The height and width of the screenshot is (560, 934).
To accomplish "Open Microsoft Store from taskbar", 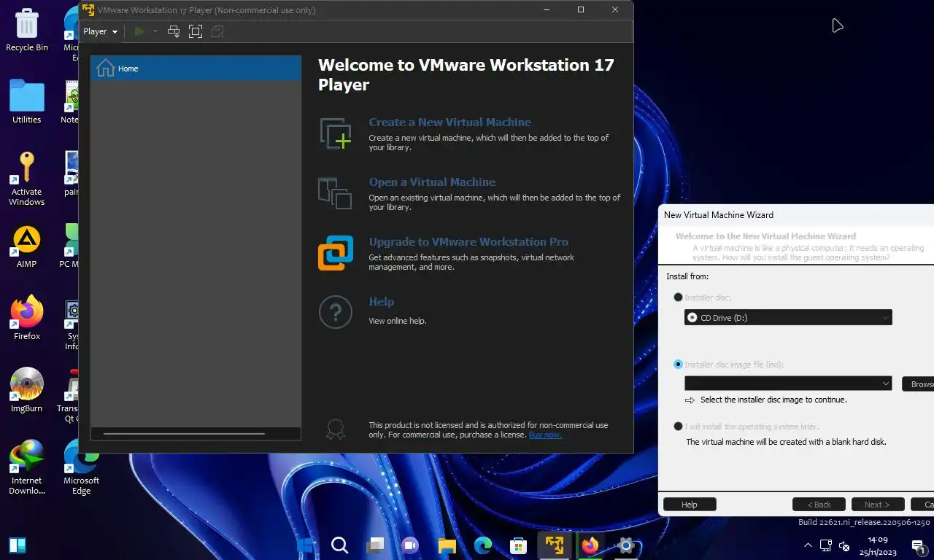I will (x=518, y=545).
